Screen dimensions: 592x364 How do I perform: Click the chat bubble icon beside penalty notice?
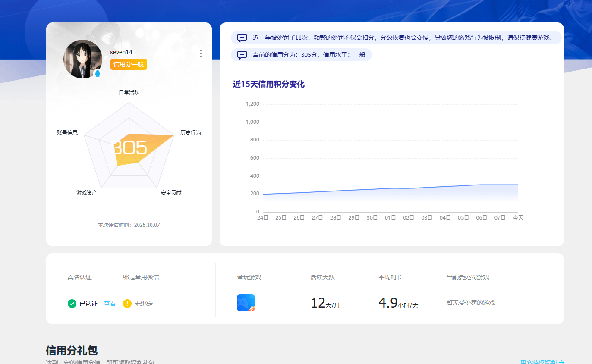[x=242, y=38]
